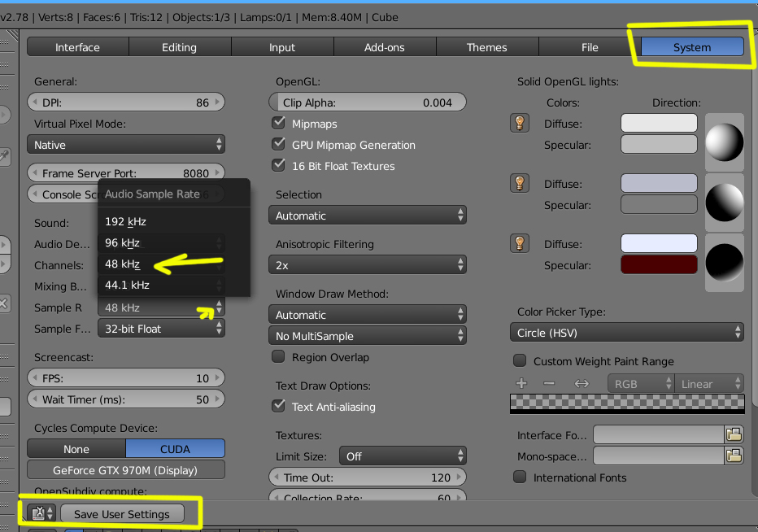The height and width of the screenshot is (532, 758).
Task: Click the Wait Timer field
Action: coord(126,399)
